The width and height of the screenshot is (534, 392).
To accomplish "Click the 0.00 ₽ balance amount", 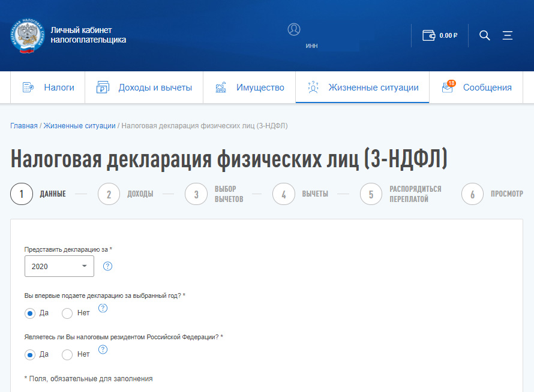I will (448, 35).
